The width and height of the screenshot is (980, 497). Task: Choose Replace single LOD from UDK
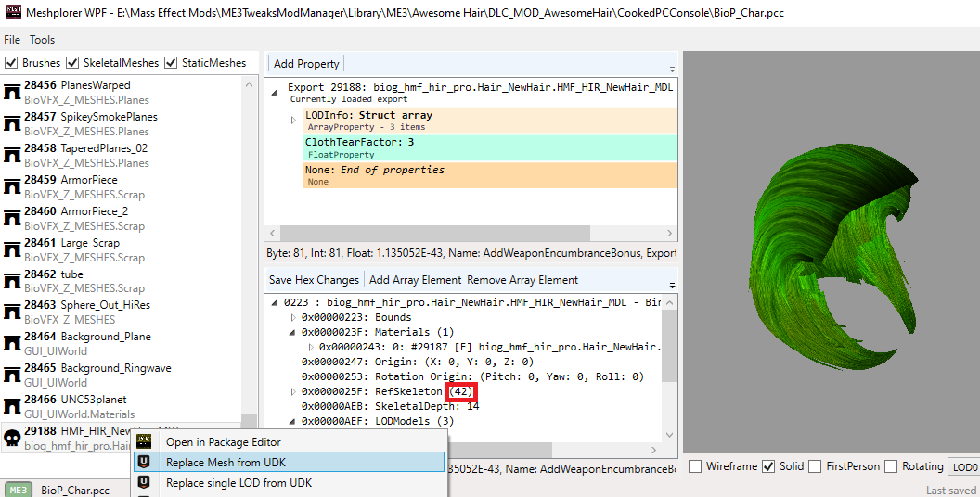(x=289, y=483)
